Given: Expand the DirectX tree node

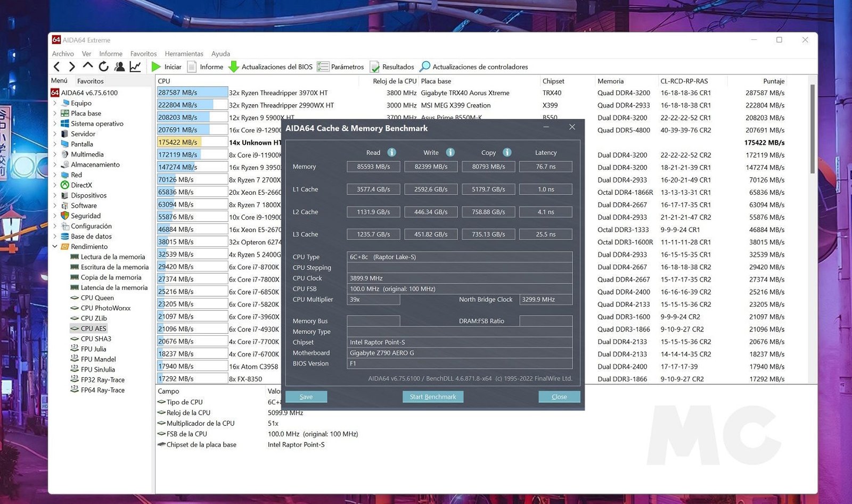Looking at the screenshot, I should click(x=54, y=185).
